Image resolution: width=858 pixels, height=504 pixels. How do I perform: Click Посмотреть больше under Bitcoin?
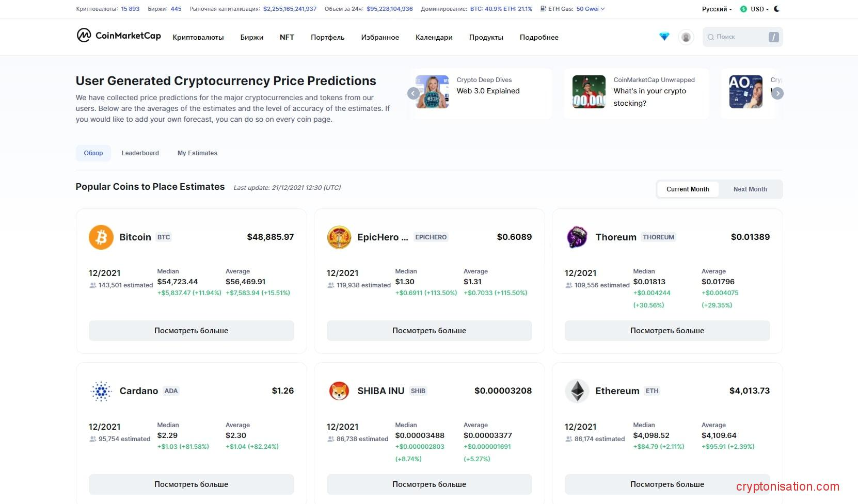191,331
